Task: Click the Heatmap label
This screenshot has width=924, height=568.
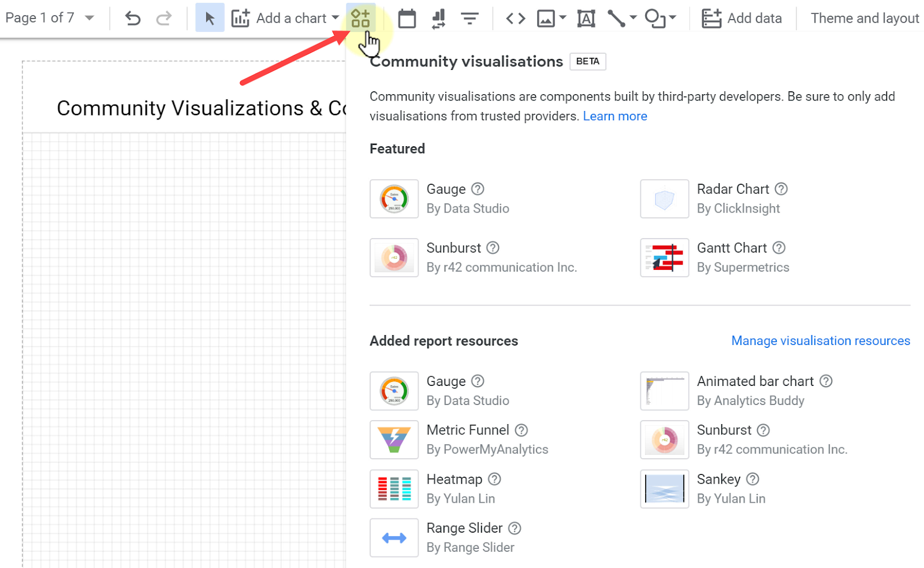Action: click(454, 479)
